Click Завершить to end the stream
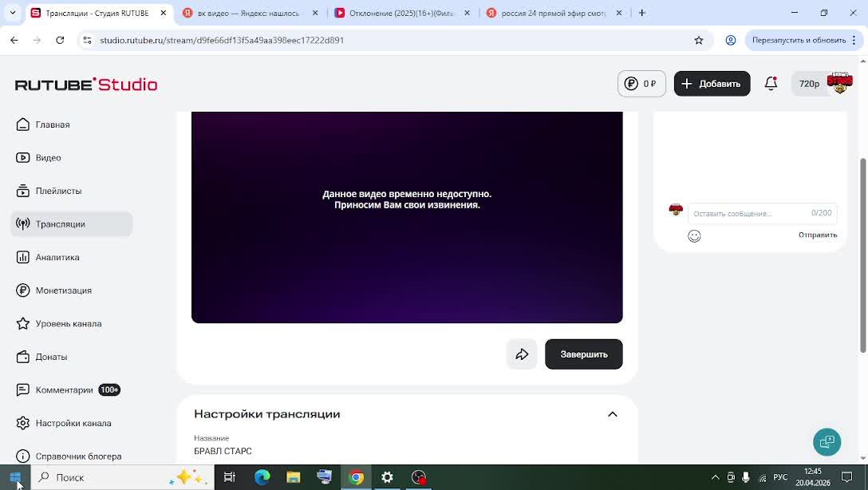This screenshot has height=490, width=868. (583, 354)
